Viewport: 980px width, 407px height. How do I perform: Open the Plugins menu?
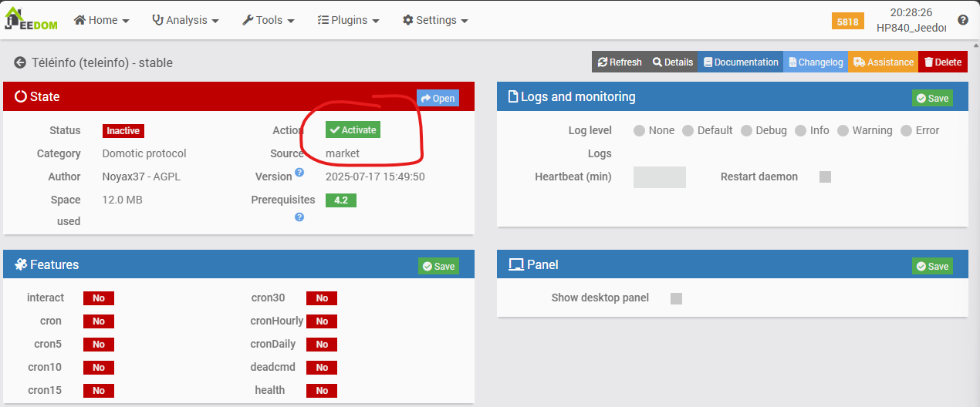coord(348,20)
